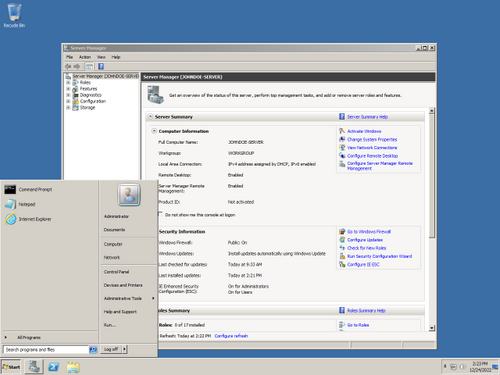Click the Activate Windows link
Viewport: 500px width, 375px height.
(364, 131)
